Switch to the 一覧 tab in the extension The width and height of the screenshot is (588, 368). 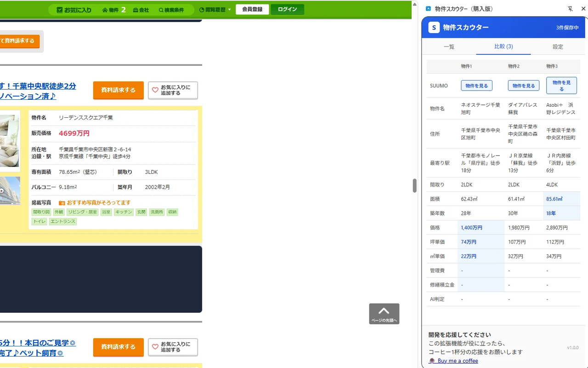click(449, 46)
